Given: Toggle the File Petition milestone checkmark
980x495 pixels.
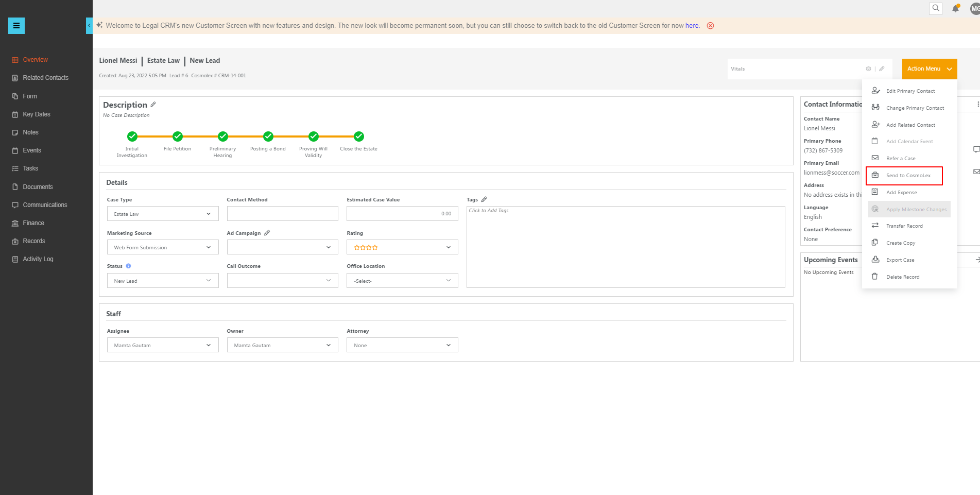Looking at the screenshot, I should tap(178, 136).
